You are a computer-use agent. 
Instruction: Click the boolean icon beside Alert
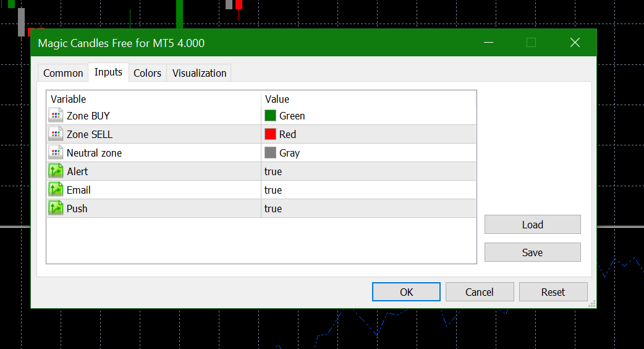tap(56, 171)
